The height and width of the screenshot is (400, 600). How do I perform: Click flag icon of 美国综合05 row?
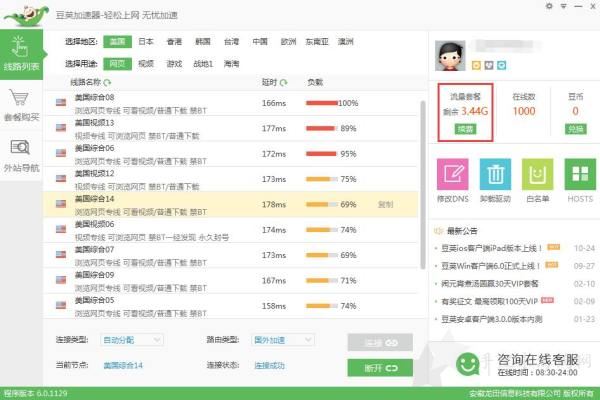click(x=61, y=305)
